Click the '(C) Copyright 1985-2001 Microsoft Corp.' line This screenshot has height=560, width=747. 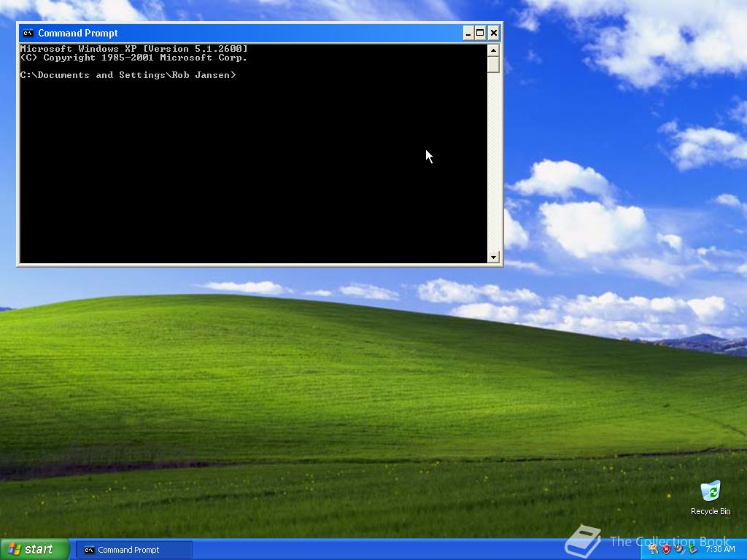[134, 58]
